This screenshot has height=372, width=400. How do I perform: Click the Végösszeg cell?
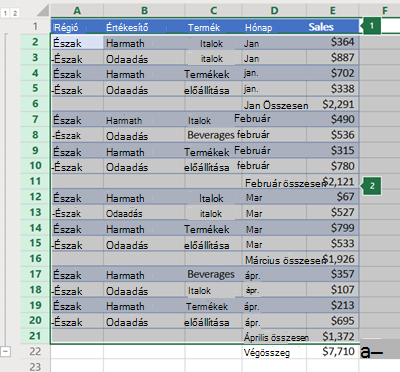pos(274,352)
